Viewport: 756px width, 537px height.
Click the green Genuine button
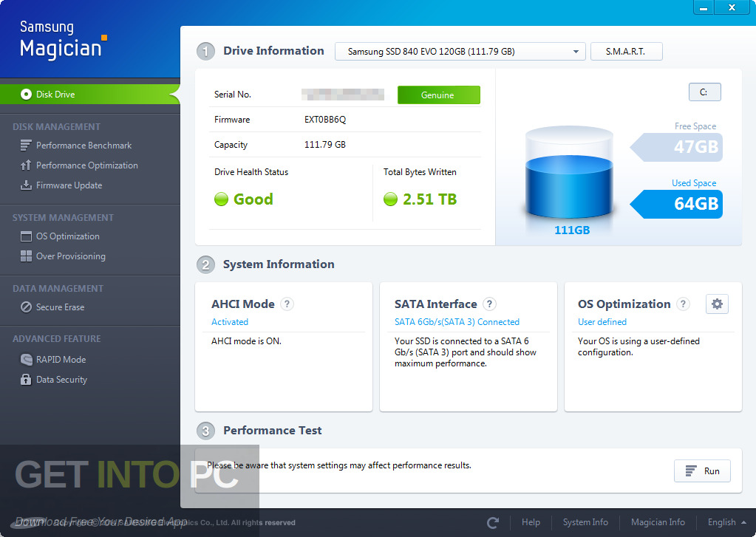[438, 95]
